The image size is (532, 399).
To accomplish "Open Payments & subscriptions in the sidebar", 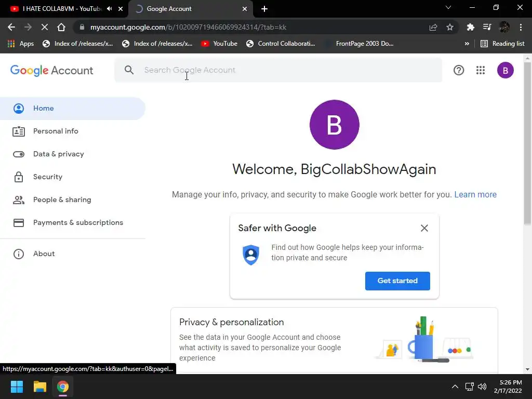I will pos(73,222).
